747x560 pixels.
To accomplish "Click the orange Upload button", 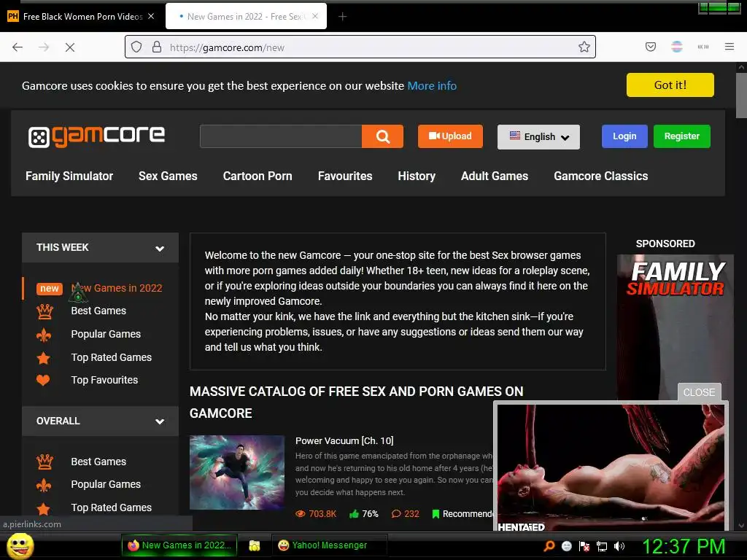I will point(450,136).
